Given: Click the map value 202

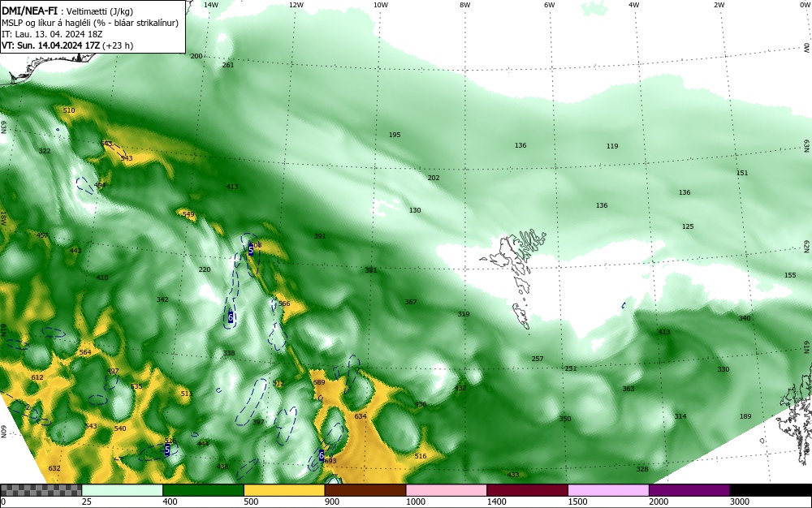Looking at the screenshot, I should [x=434, y=178].
